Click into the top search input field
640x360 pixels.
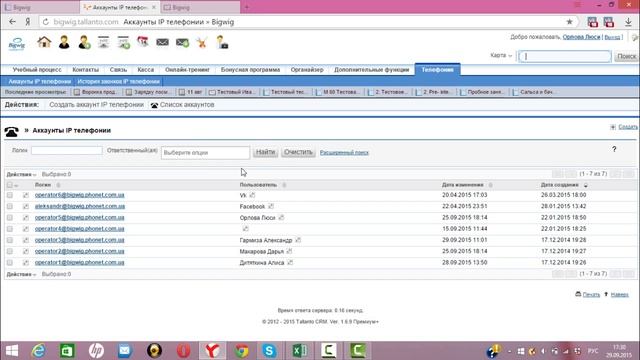tap(565, 56)
